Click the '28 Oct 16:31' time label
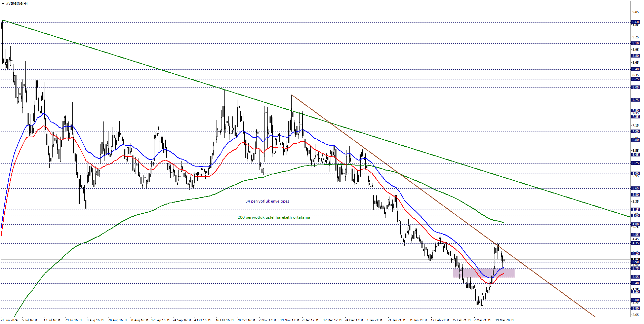This screenshot has height=324, width=644. click(x=246, y=320)
